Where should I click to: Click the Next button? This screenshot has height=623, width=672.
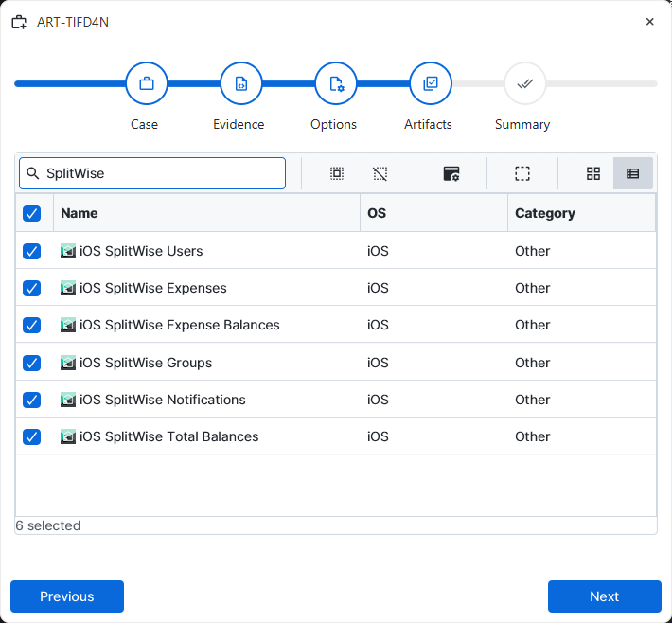point(604,596)
